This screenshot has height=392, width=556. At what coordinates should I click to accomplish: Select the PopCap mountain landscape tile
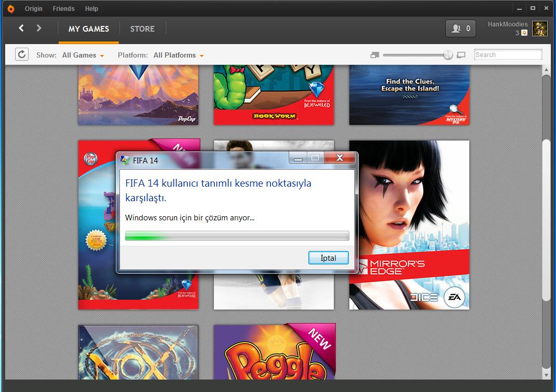(x=138, y=94)
